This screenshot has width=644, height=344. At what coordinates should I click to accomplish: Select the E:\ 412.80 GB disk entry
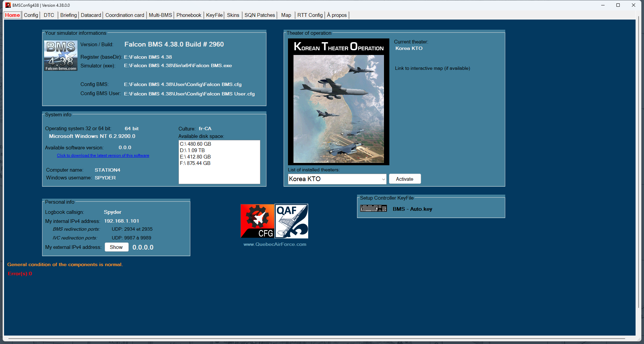pyautogui.click(x=195, y=157)
